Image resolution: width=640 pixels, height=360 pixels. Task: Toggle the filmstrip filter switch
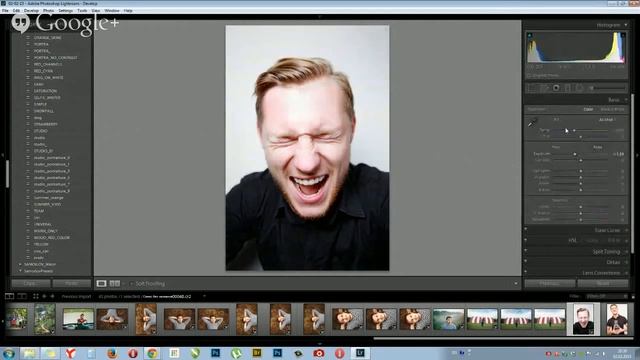pos(633,296)
